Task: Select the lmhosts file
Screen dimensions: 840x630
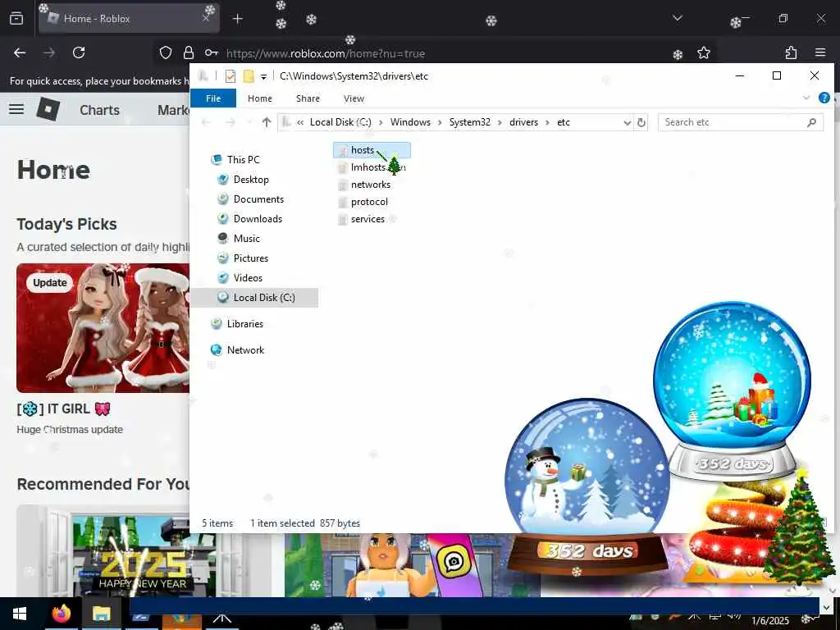Action: [x=372, y=167]
